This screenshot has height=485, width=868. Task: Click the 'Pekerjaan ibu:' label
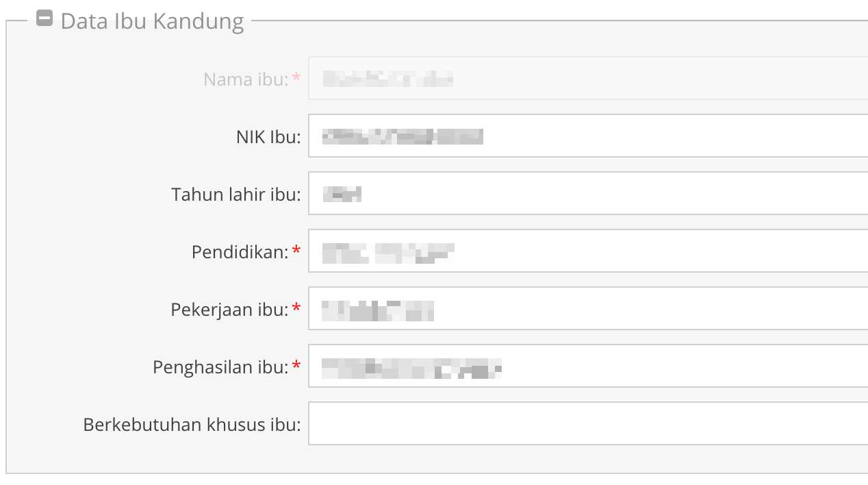coord(230,310)
